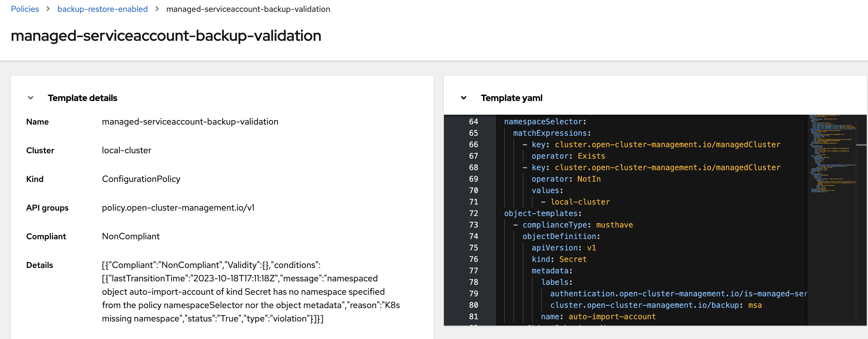Image resolution: width=868 pixels, height=339 pixels.
Task: Click the auto-import-account name in YAML
Action: [x=612, y=316]
